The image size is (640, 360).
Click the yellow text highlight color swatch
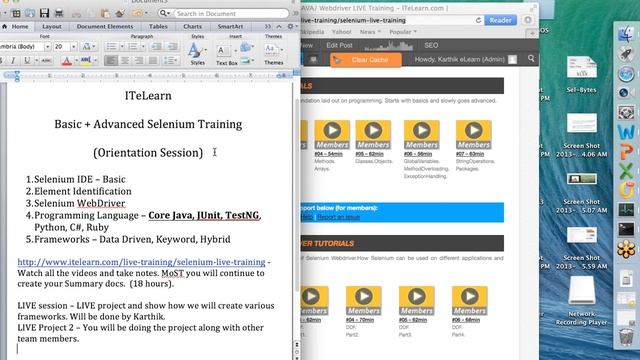click(86, 61)
